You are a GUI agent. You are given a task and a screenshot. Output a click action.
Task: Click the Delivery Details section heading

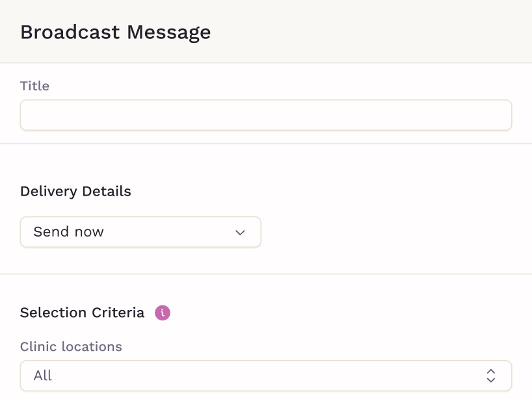(x=75, y=191)
